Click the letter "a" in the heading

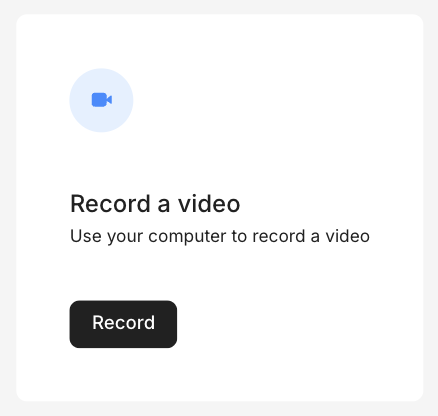click(164, 205)
